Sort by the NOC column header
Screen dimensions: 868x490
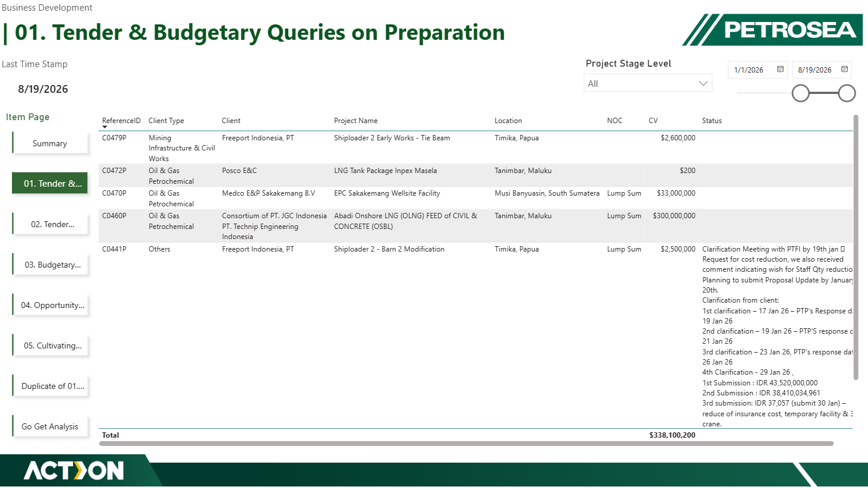pos(614,120)
